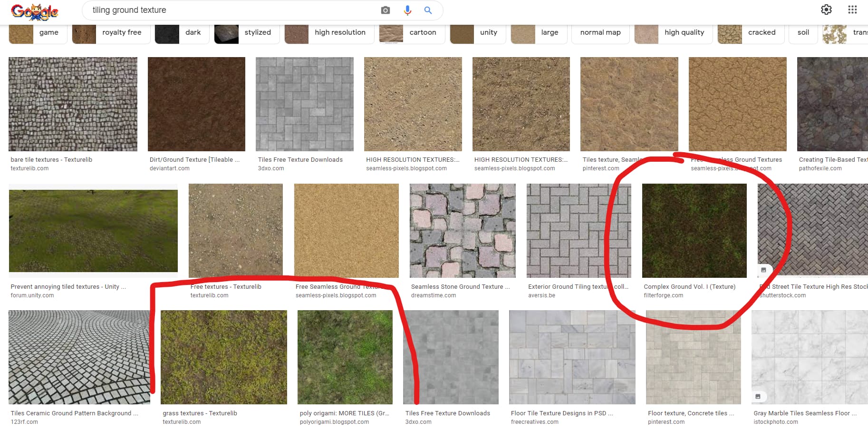
Task: Select the 'soil' filter chip
Action: [803, 32]
